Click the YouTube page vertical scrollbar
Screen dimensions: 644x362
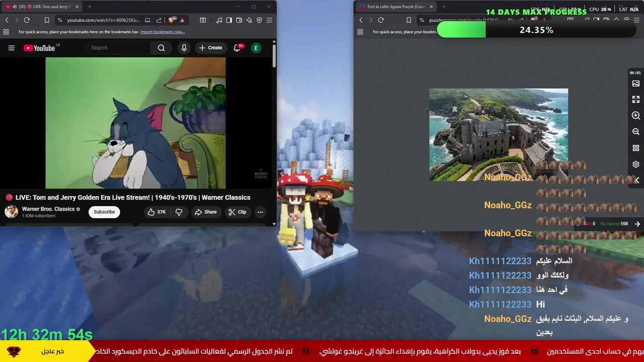coord(274,55)
